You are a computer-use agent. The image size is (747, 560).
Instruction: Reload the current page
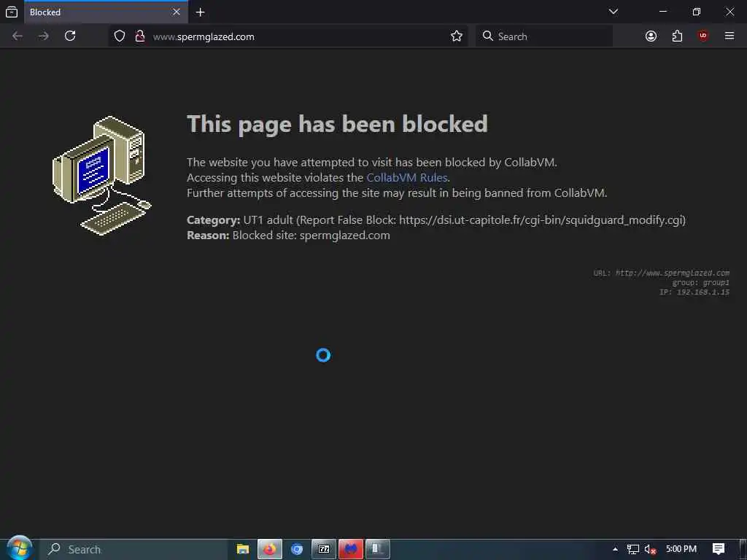click(x=70, y=36)
